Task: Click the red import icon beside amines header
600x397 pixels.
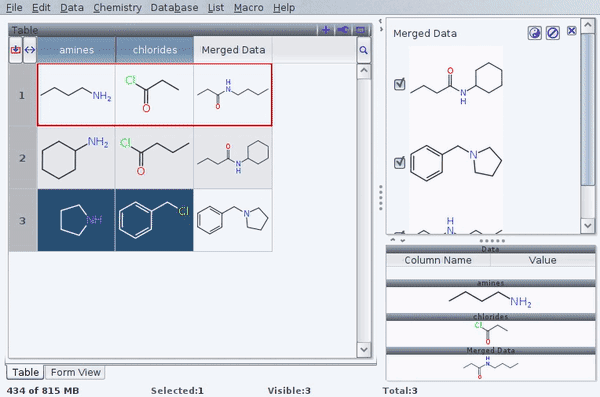Action: click(x=16, y=50)
